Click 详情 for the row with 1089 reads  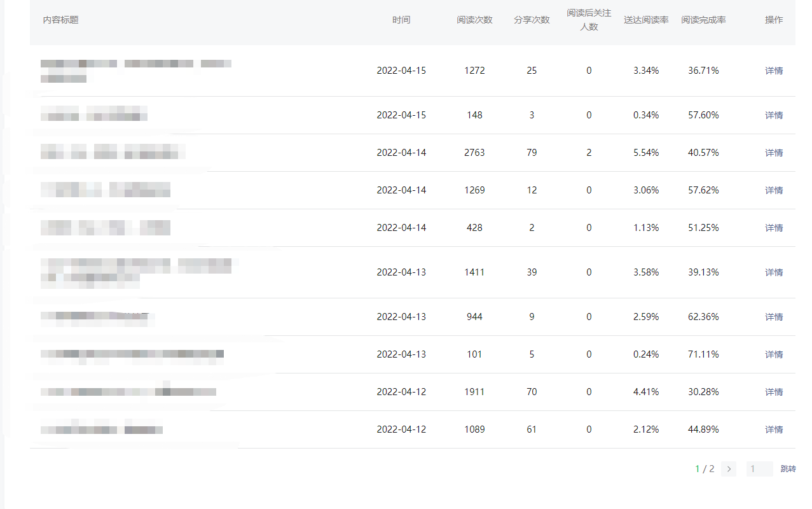click(774, 429)
